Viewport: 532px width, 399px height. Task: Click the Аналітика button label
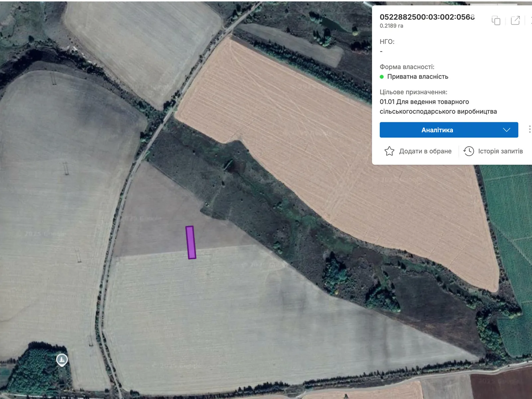coord(437,130)
